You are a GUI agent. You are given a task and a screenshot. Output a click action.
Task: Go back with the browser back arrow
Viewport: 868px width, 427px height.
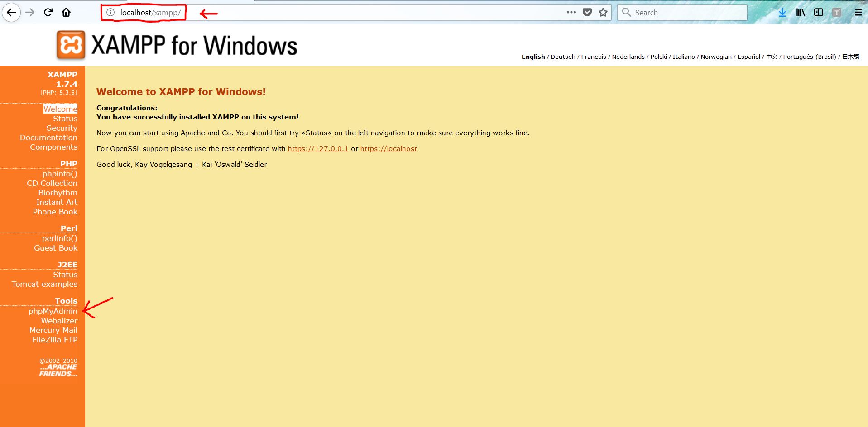pyautogui.click(x=11, y=13)
